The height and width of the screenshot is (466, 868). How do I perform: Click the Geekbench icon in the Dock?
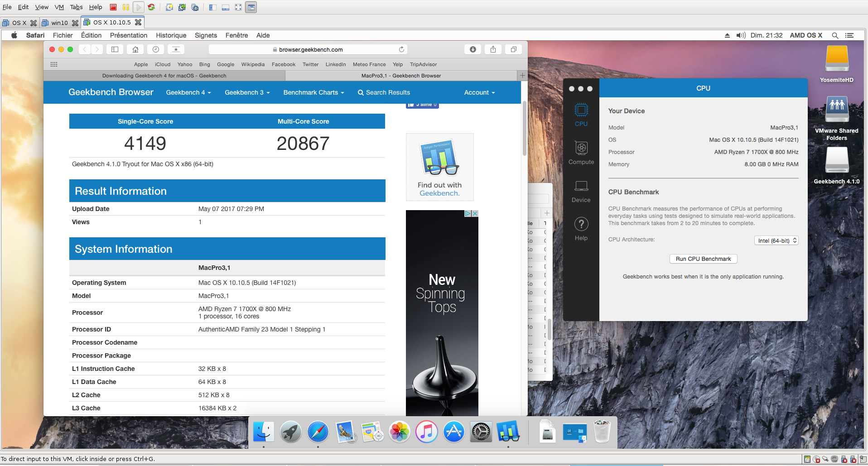tap(508, 432)
